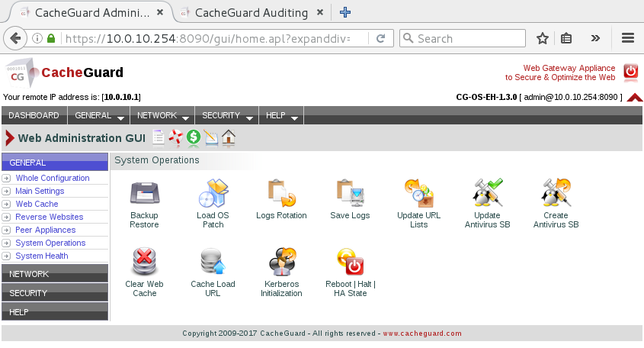Open the Reboot | Halt | HA State icon
This screenshot has height=348, width=644.
coord(351,262)
